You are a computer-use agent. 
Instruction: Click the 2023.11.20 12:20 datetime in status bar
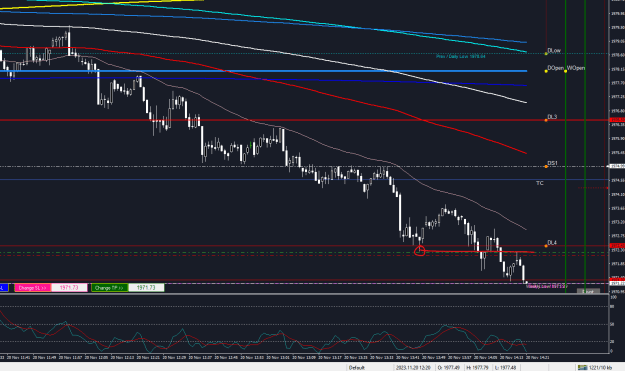tap(413, 367)
